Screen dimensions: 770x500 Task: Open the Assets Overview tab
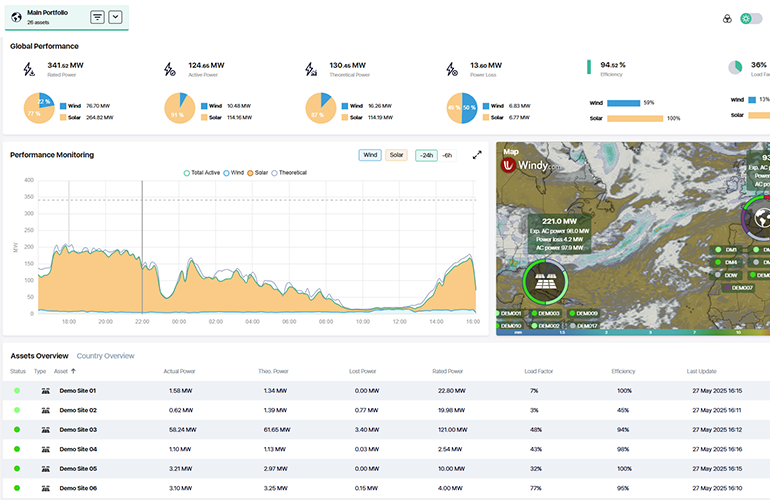click(x=39, y=356)
